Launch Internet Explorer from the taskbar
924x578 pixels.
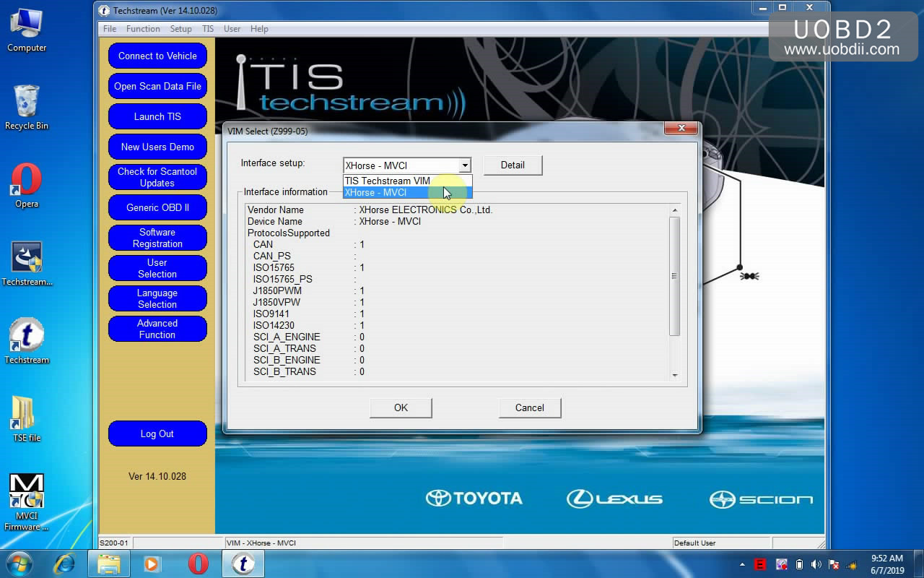[x=64, y=564]
